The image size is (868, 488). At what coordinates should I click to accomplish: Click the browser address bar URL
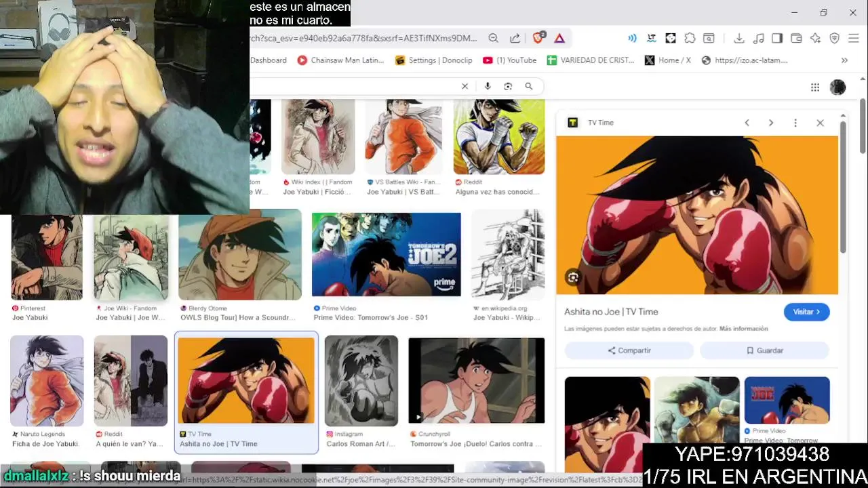point(364,39)
